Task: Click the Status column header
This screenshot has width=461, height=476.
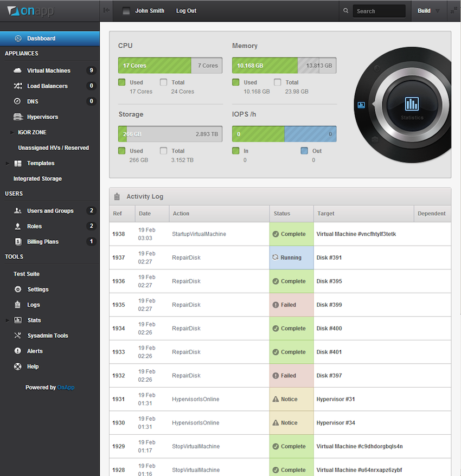Action: coord(291,214)
